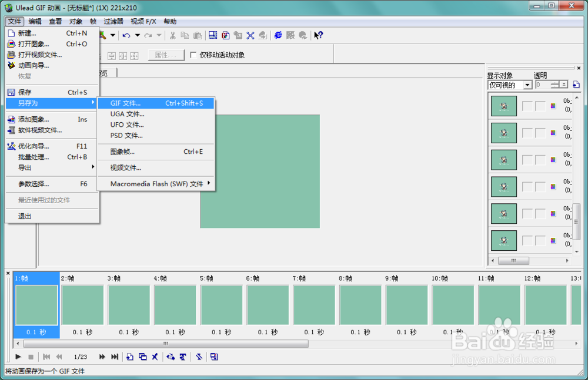This screenshot has height=380, width=588.
Task: Click the blue crossed-arrows X toolbar icon
Action: click(x=250, y=35)
